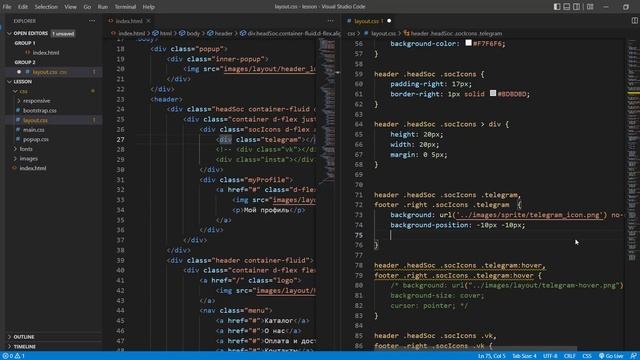
Task: Open notifications bell in status bar
Action: [x=633, y=356]
